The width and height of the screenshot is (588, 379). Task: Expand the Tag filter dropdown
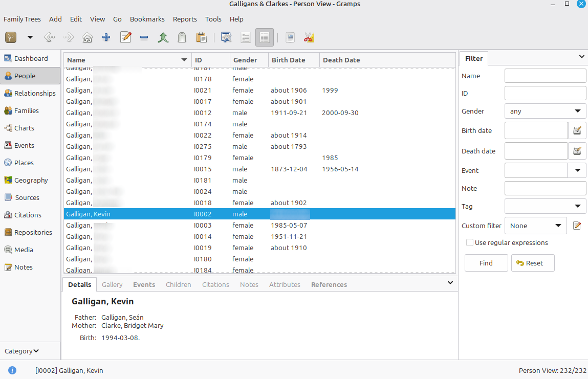[x=545, y=206]
